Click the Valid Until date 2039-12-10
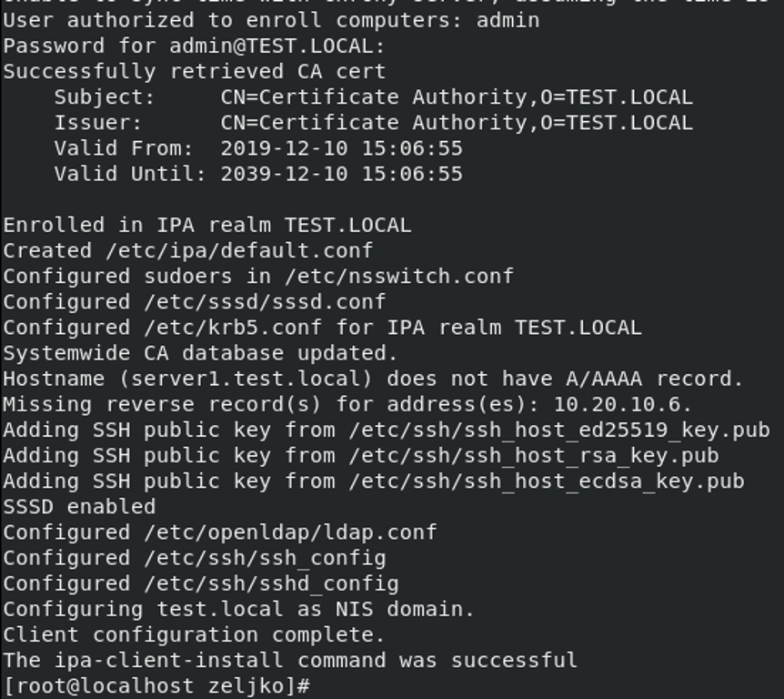 click(284, 174)
